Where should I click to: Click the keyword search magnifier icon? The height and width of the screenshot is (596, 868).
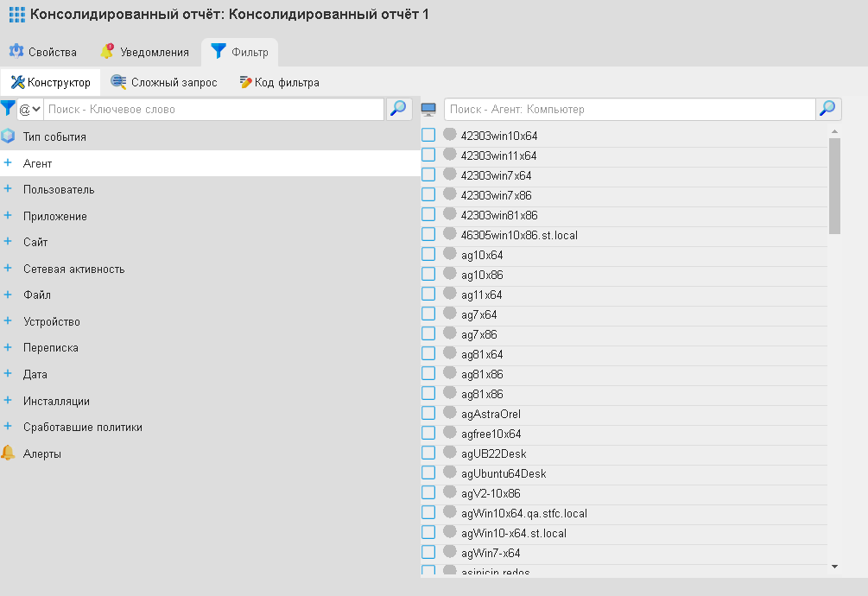coord(398,109)
